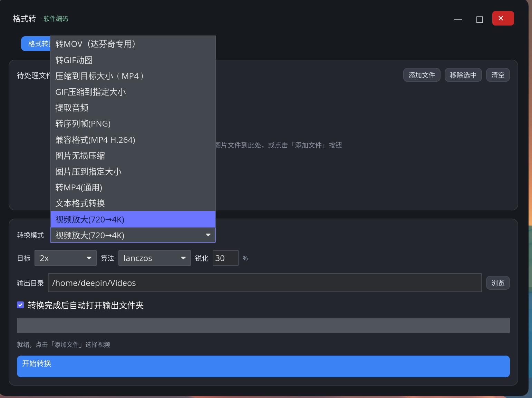Switch to the 格式转 tab
This screenshot has height=398, width=532.
(36, 44)
